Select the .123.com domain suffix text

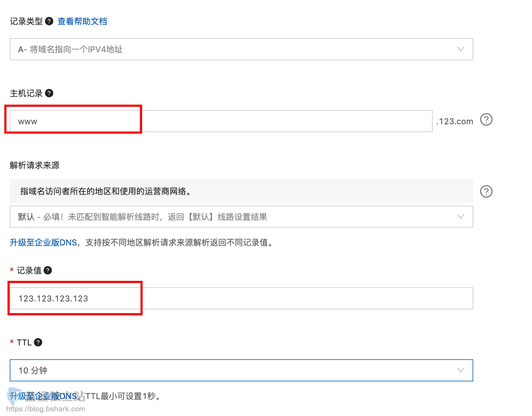455,121
